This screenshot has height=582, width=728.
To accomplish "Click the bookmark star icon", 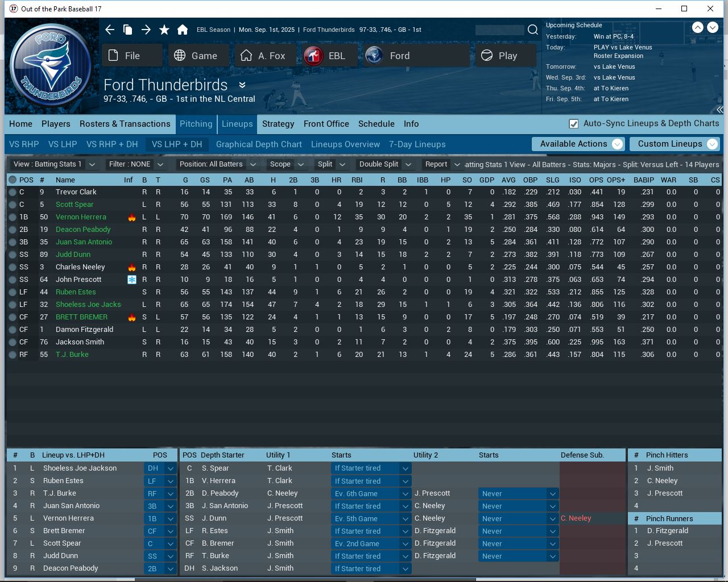I will (164, 30).
